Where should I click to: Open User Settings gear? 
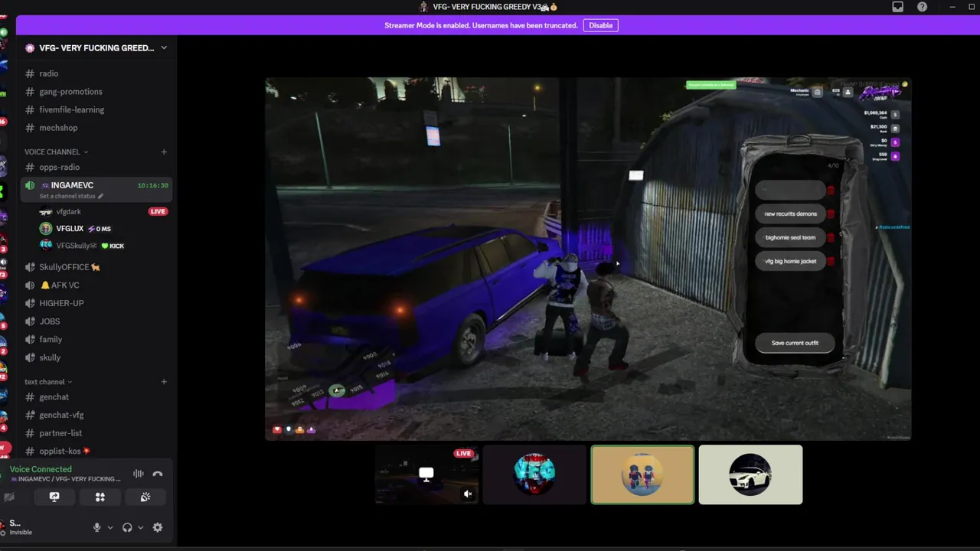[x=158, y=527]
